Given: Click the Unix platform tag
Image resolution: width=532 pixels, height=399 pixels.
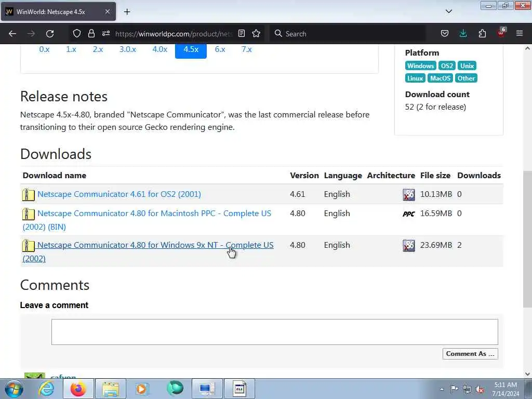Looking at the screenshot, I should coord(467,66).
